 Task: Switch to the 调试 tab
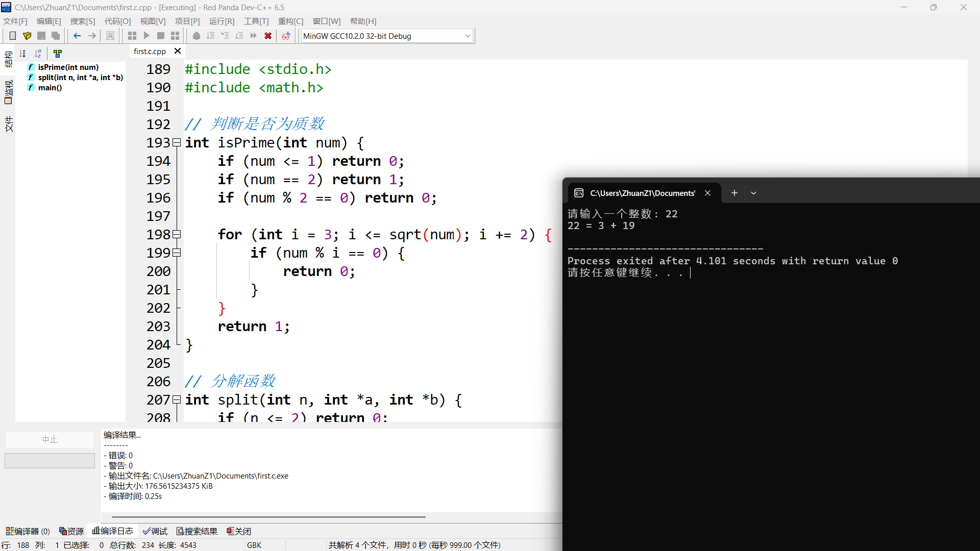pos(155,531)
